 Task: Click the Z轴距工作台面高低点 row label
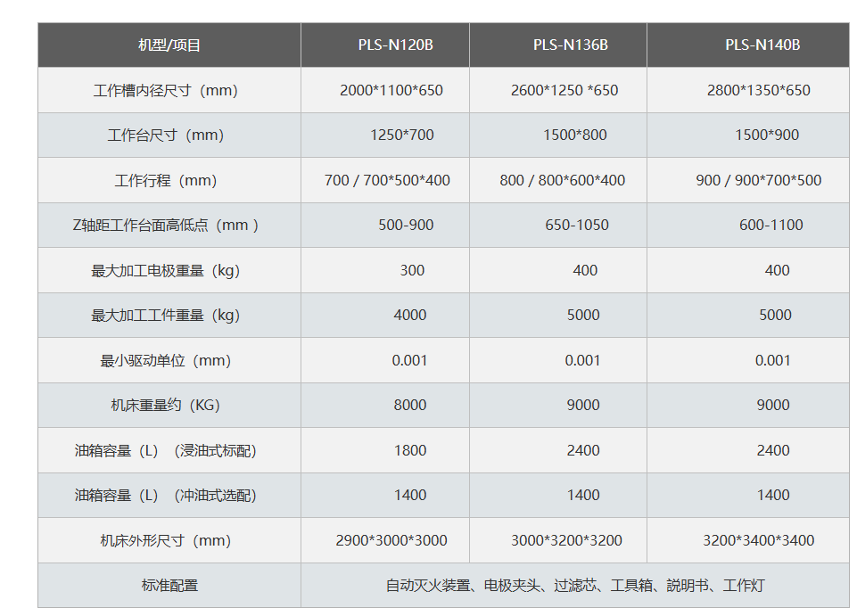[166, 226]
